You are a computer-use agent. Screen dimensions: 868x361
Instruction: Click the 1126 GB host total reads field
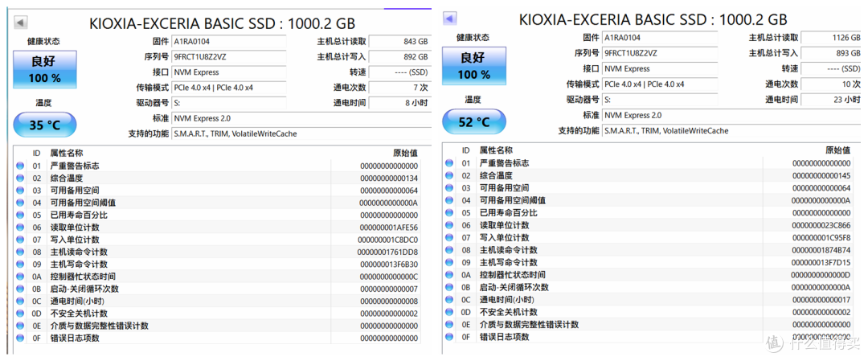pos(832,38)
